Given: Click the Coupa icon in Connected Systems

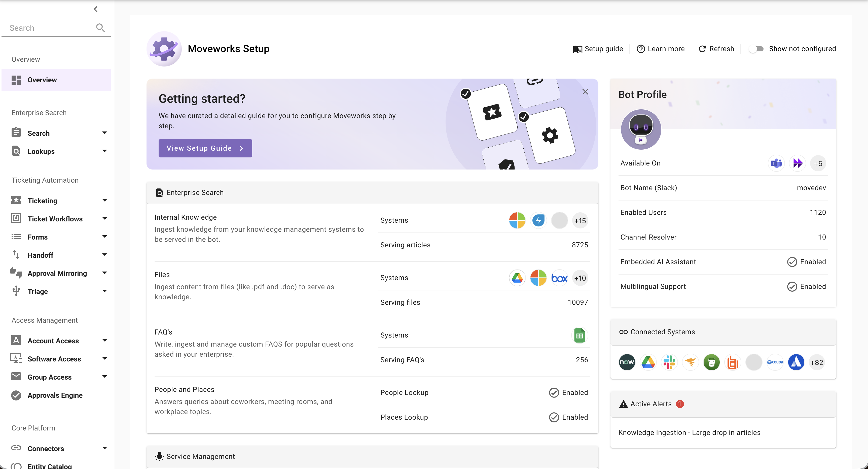Looking at the screenshot, I should [x=775, y=362].
